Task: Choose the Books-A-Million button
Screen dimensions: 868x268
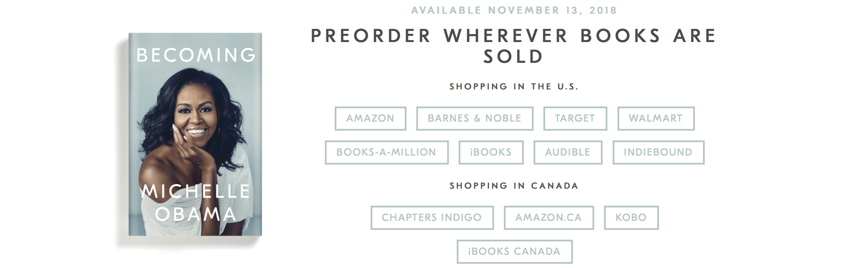Action: point(386,152)
